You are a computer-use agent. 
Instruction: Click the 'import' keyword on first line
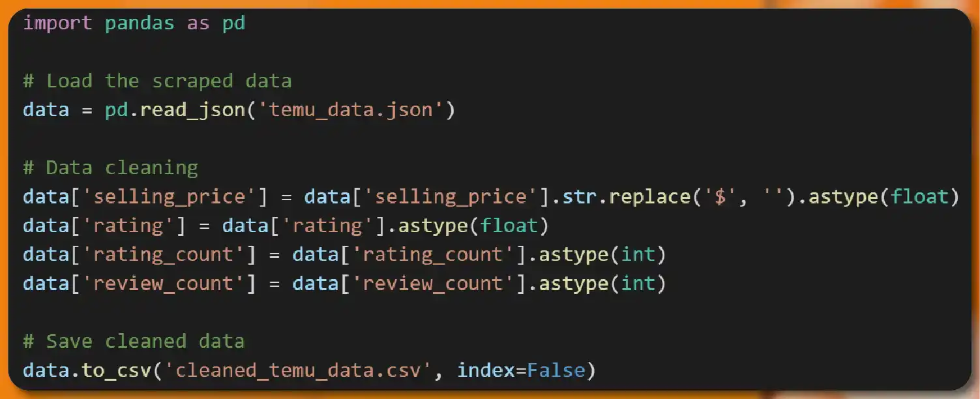pyautogui.click(x=57, y=23)
